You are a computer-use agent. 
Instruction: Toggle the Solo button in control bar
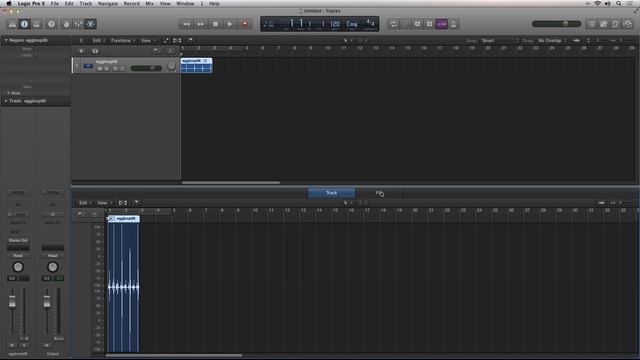click(x=429, y=24)
